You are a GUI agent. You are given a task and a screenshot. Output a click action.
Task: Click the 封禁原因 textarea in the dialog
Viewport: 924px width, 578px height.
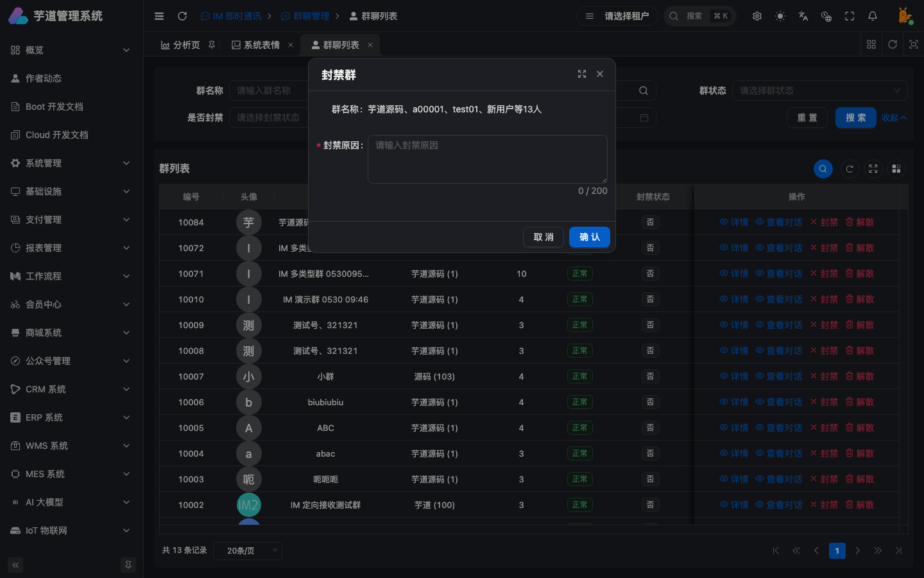click(x=488, y=159)
